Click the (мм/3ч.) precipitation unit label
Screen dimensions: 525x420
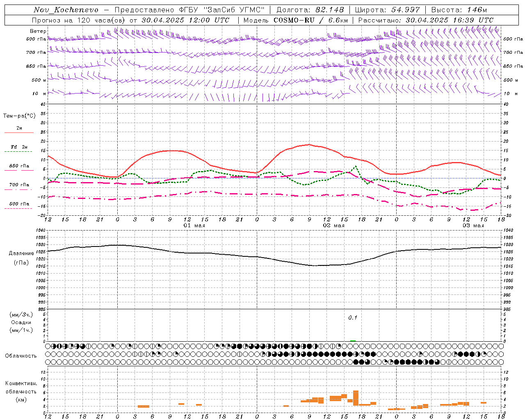21,315
